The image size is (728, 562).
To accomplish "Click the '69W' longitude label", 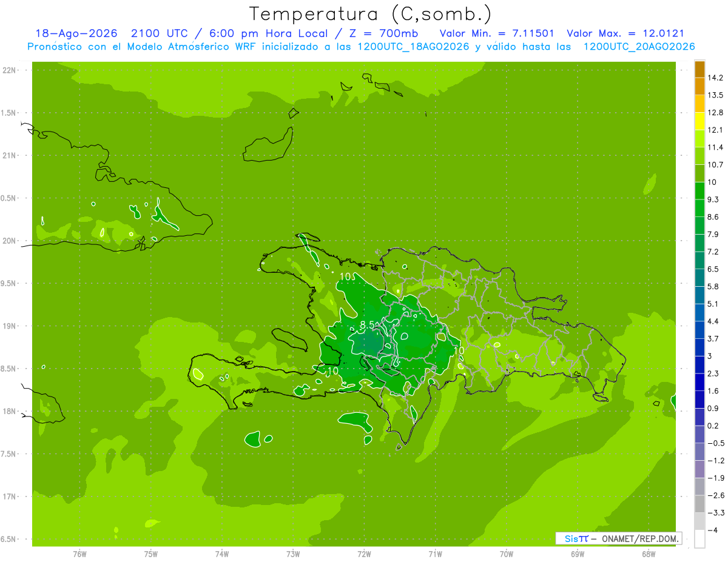I will click(x=578, y=554).
